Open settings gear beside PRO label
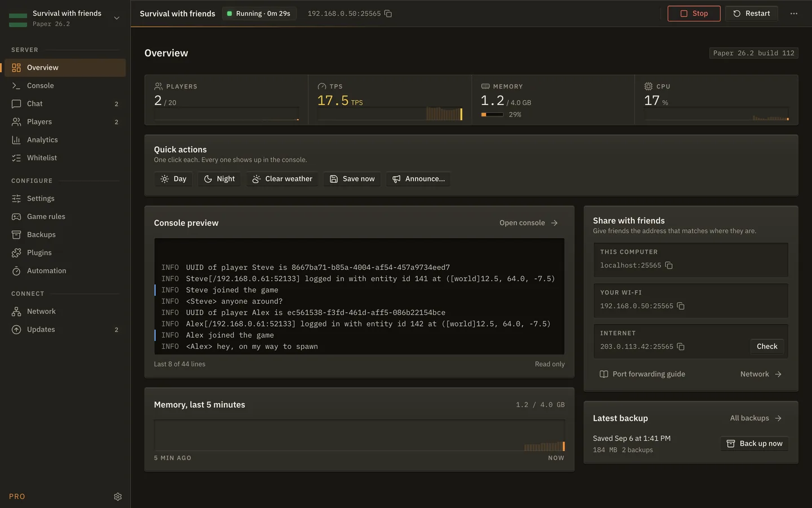 click(118, 497)
